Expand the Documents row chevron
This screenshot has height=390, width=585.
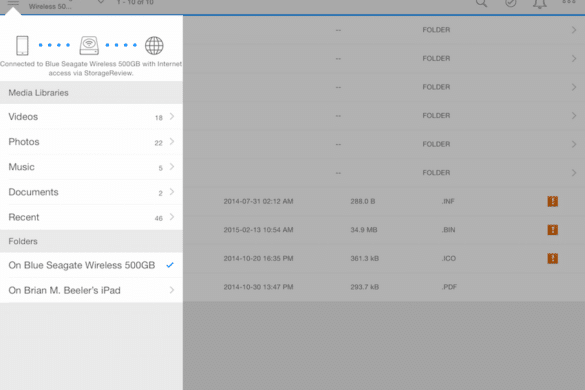coord(172,191)
